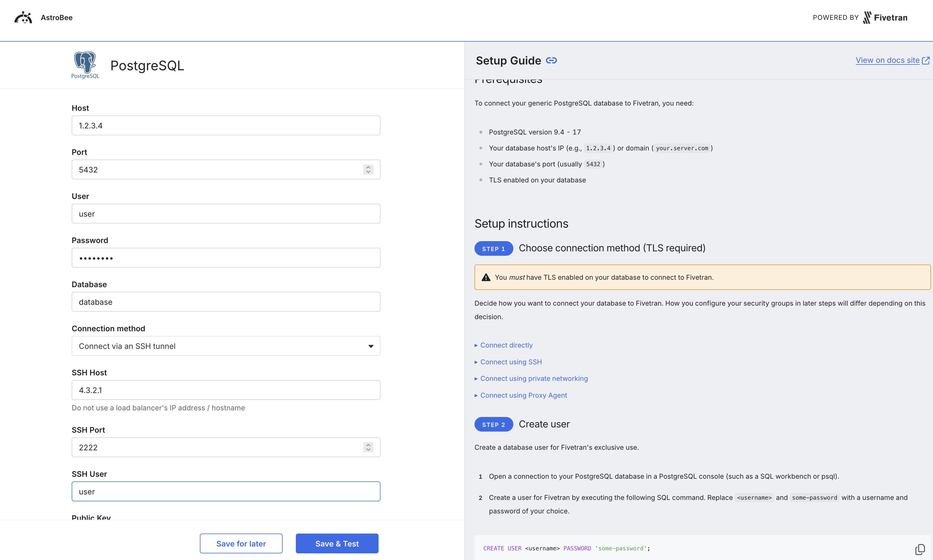Expand the Connect using Proxy Agent section
Viewport: 933px width, 560px height.
pos(524,395)
